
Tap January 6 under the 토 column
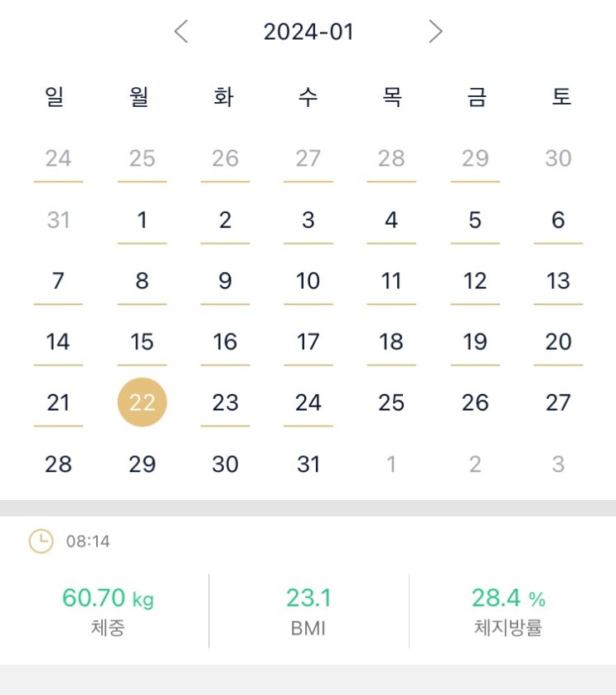coord(558,220)
